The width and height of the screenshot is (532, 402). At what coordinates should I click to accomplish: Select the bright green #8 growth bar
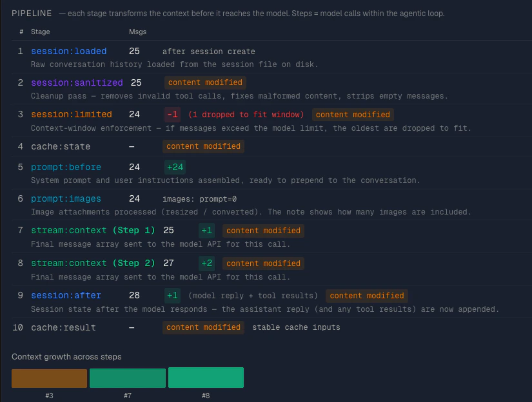point(206,378)
